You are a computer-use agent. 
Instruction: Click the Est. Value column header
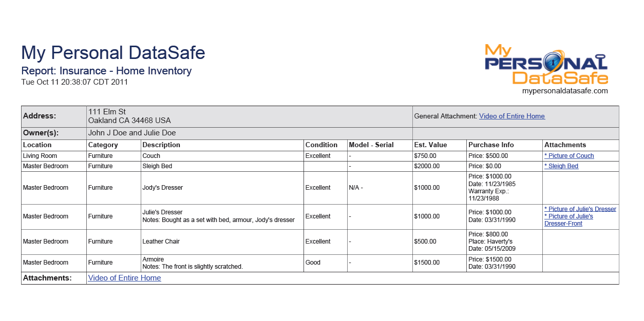[430, 145]
